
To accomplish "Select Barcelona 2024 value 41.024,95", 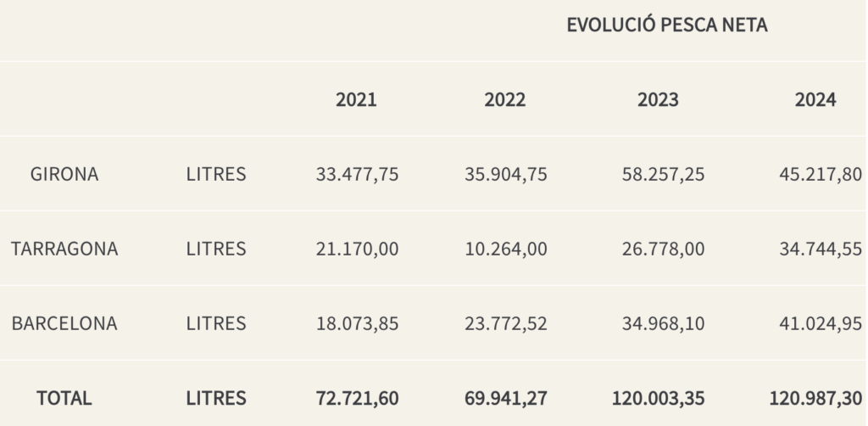I will (x=821, y=323).
